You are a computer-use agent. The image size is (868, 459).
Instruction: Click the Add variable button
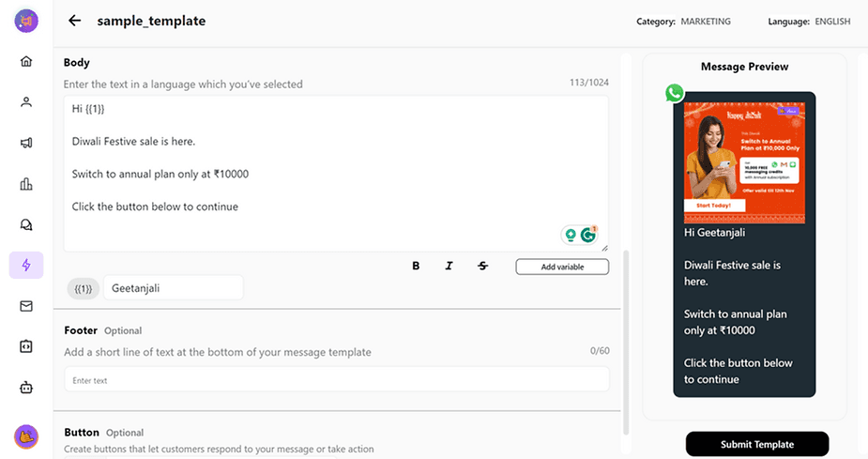pos(562,267)
